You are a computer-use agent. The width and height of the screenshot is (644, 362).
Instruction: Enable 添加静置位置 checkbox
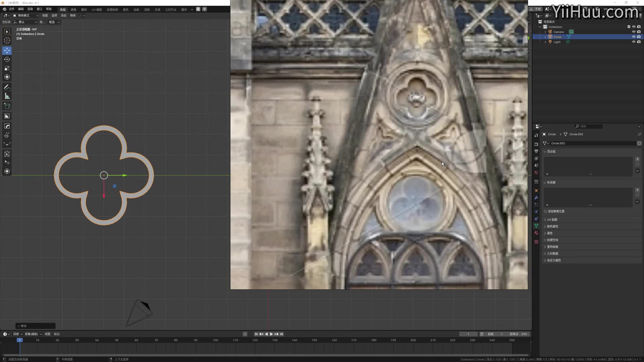coord(545,212)
